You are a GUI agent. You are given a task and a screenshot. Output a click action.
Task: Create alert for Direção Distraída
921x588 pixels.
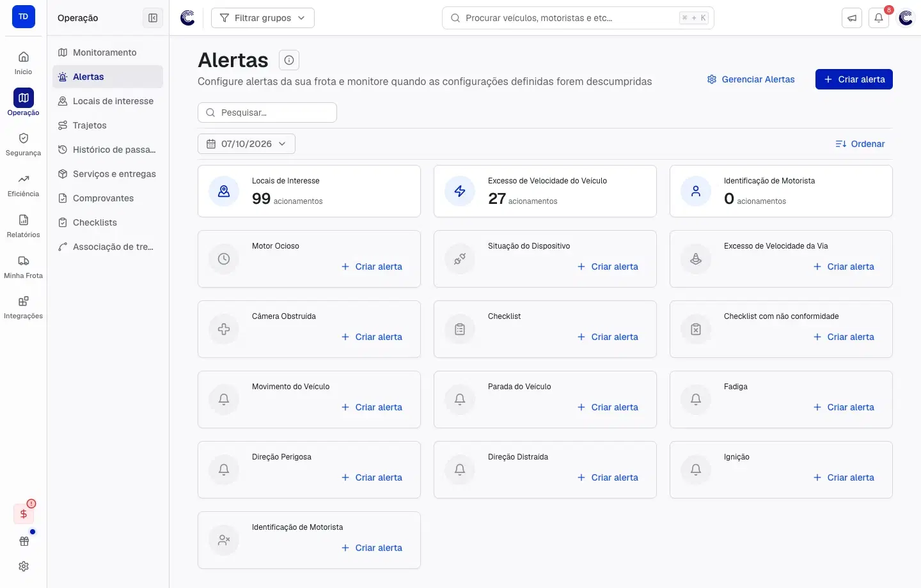(x=608, y=477)
